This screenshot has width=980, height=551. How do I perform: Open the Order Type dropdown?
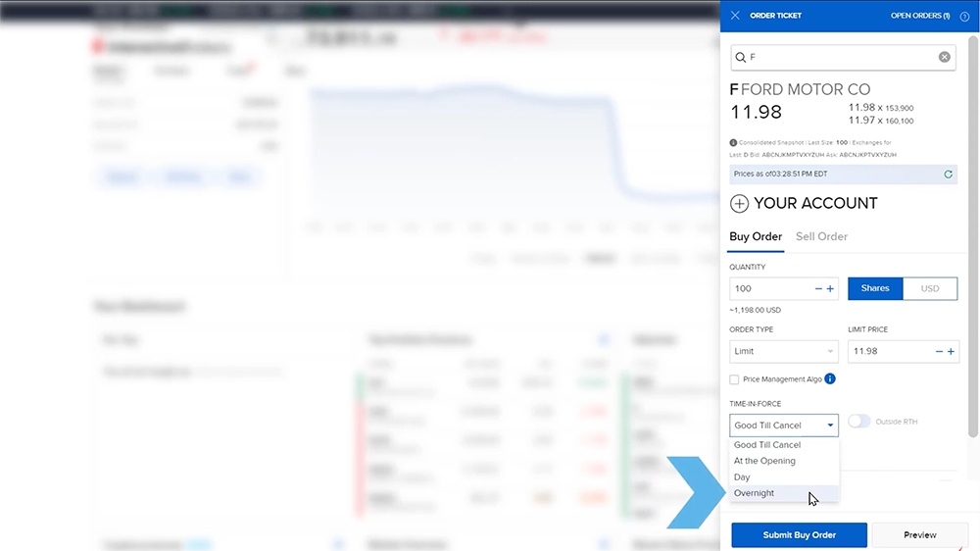[784, 351]
